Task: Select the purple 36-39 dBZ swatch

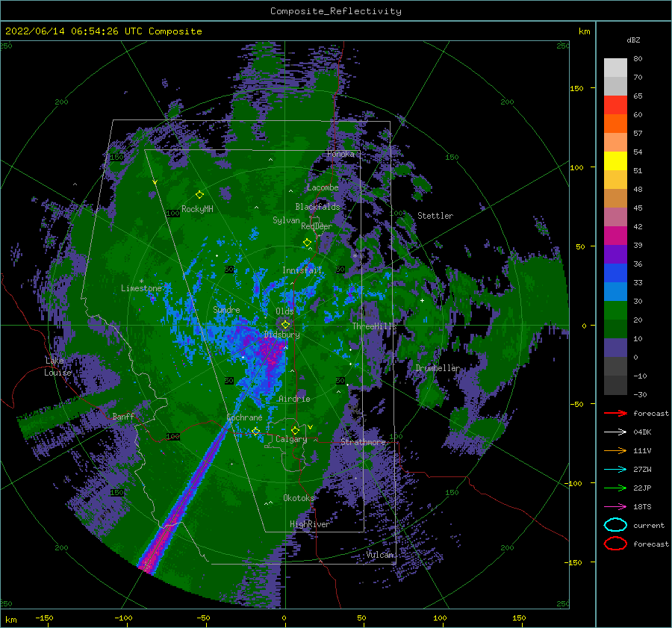Action: click(615, 254)
